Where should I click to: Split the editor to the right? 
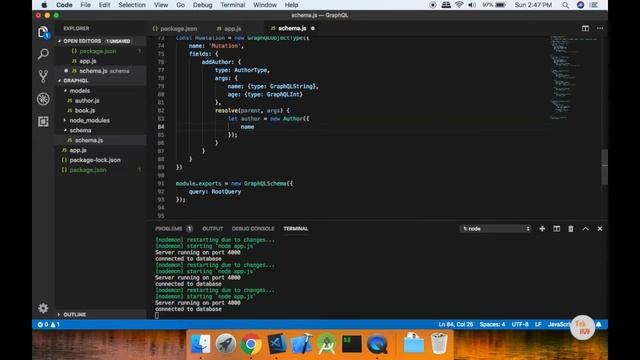click(x=585, y=28)
